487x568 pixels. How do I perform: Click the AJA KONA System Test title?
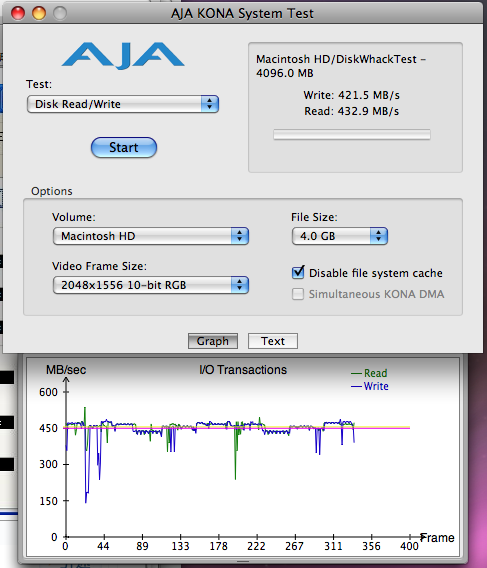[x=242, y=13]
